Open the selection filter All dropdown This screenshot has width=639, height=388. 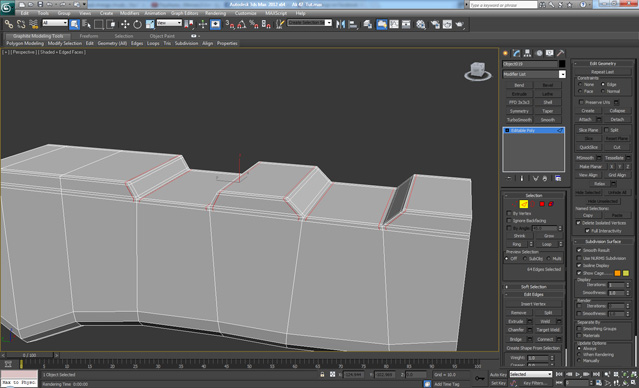click(55, 23)
